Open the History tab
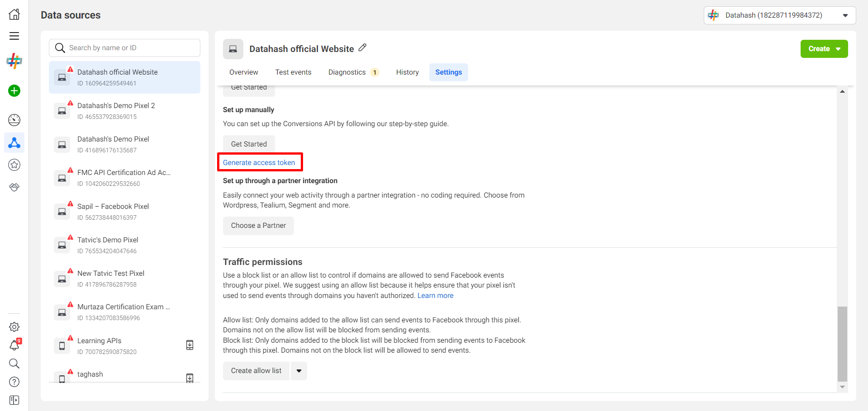 pos(408,72)
